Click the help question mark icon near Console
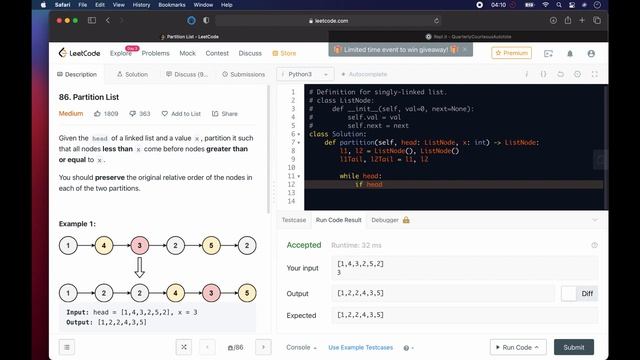 (x=407, y=348)
